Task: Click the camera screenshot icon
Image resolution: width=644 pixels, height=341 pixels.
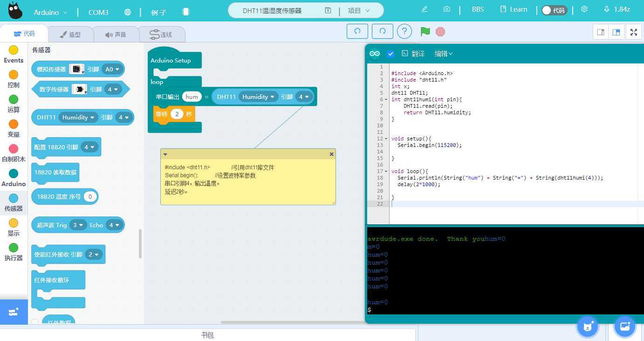Action: [447, 9]
